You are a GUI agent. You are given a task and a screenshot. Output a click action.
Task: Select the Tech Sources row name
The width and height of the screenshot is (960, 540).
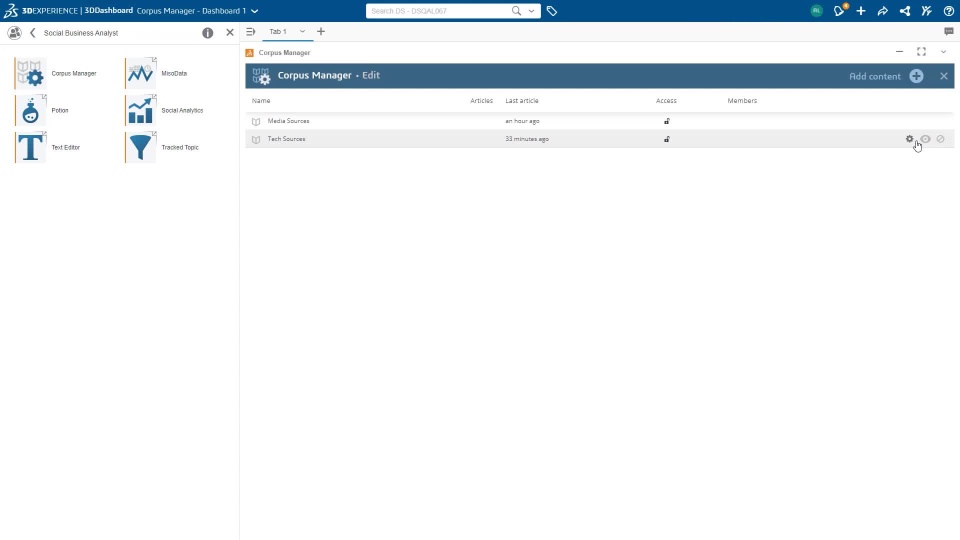pos(286,139)
